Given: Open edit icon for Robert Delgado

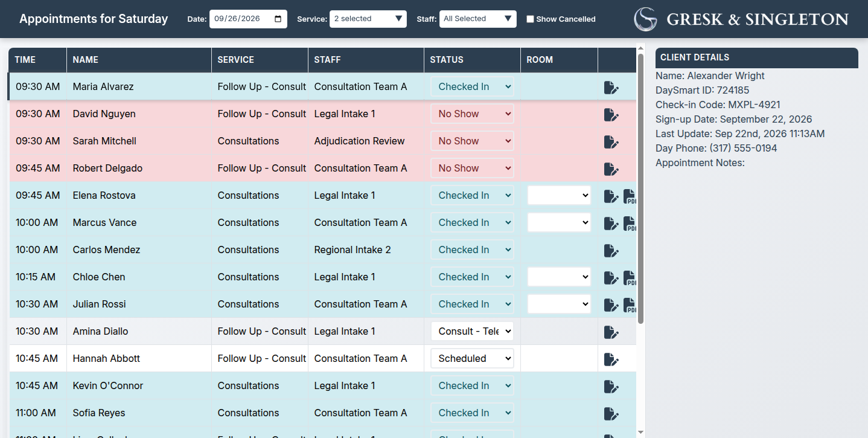Looking at the screenshot, I should click(611, 169).
